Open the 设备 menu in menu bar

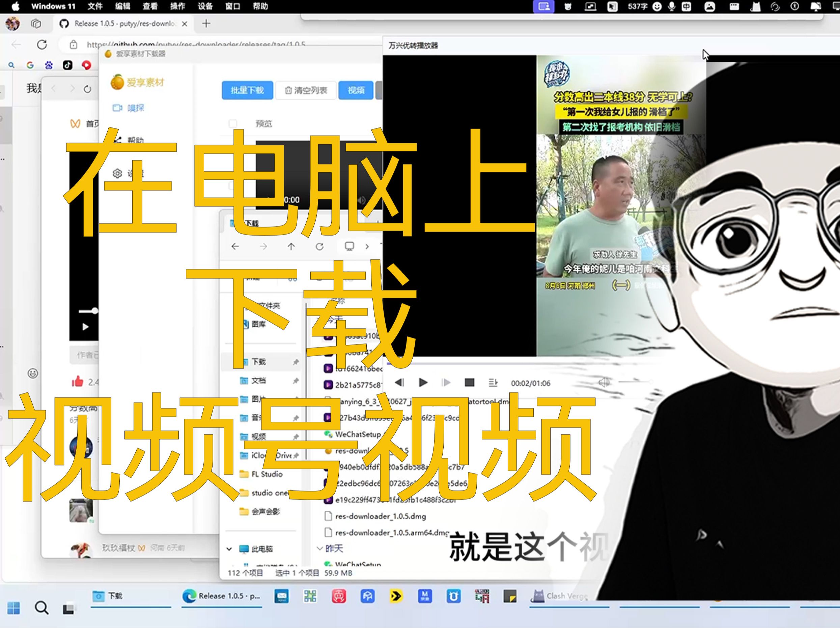pyautogui.click(x=205, y=6)
